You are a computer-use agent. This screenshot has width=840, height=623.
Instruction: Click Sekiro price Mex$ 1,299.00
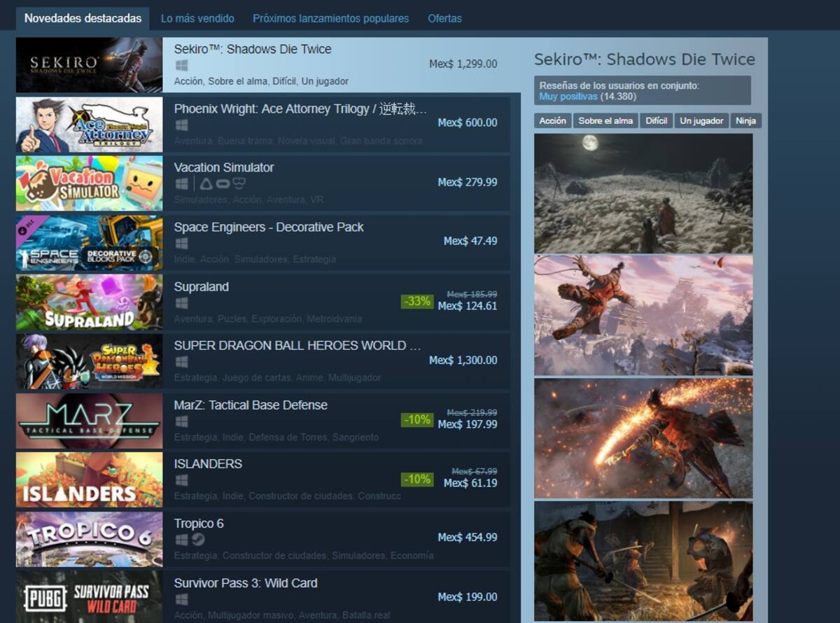pos(463,64)
